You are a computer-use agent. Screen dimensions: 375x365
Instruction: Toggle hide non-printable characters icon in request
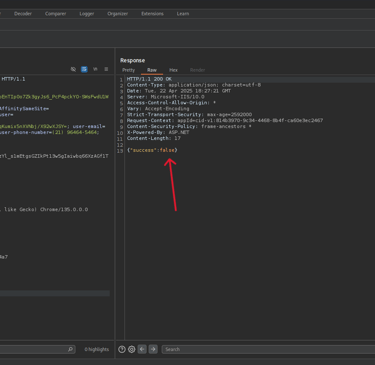[73, 69]
